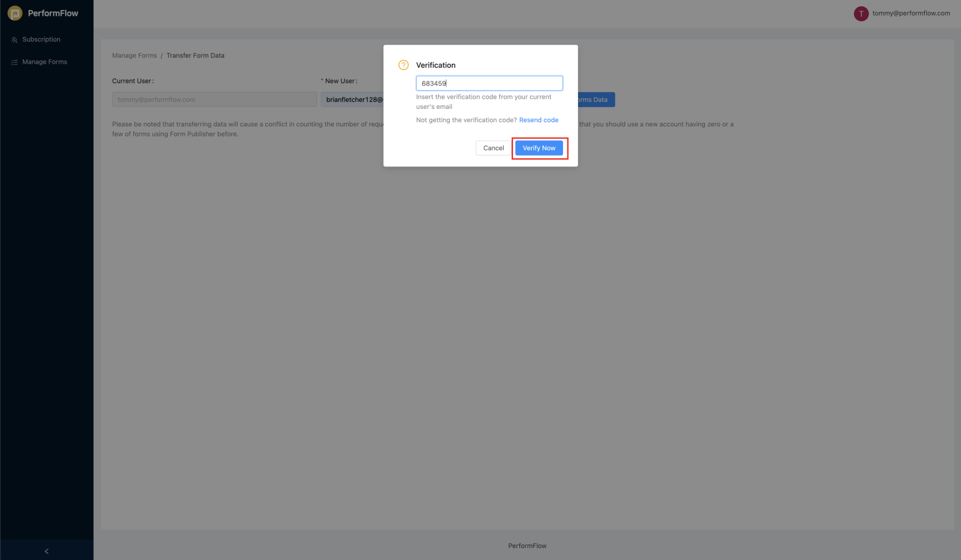Click the Subscription menu entry
The image size is (961, 560).
41,39
